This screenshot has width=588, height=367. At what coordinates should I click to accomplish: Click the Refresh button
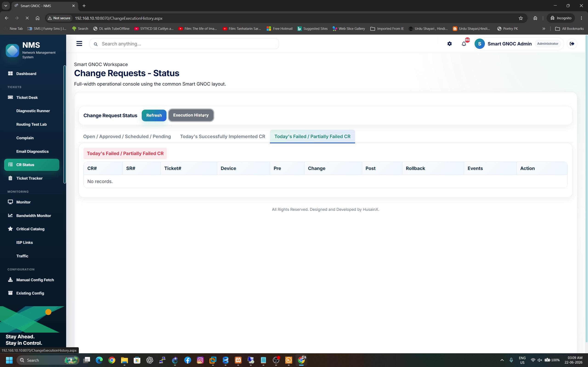coord(154,115)
